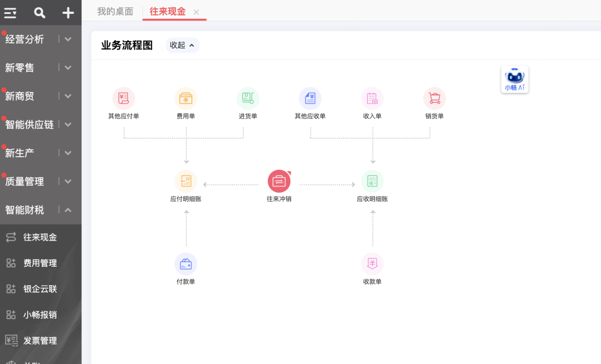The height and width of the screenshot is (364, 601).
Task: Collapse the 智能财税 chevron
Action: [x=68, y=210]
